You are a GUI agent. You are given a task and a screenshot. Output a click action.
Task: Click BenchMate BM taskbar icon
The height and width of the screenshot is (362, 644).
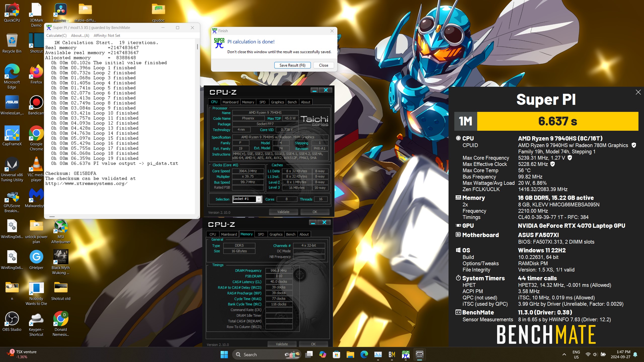pyautogui.click(x=392, y=354)
